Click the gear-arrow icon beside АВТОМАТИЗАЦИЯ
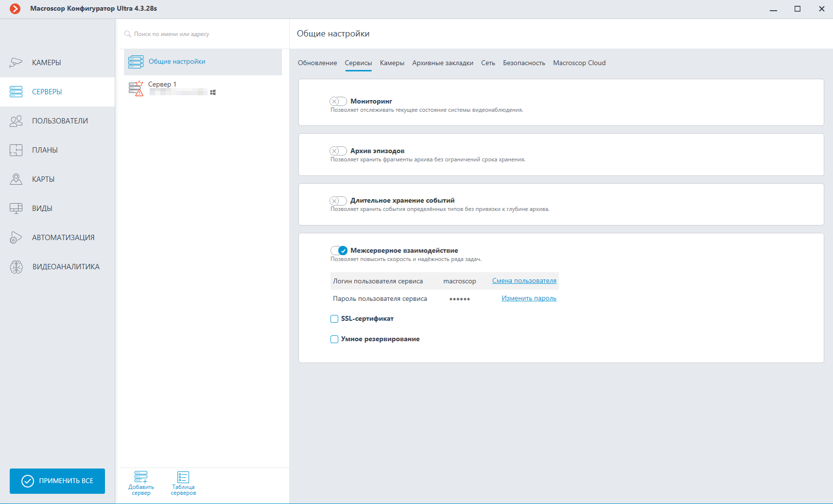This screenshot has height=504, width=833. [x=16, y=238]
